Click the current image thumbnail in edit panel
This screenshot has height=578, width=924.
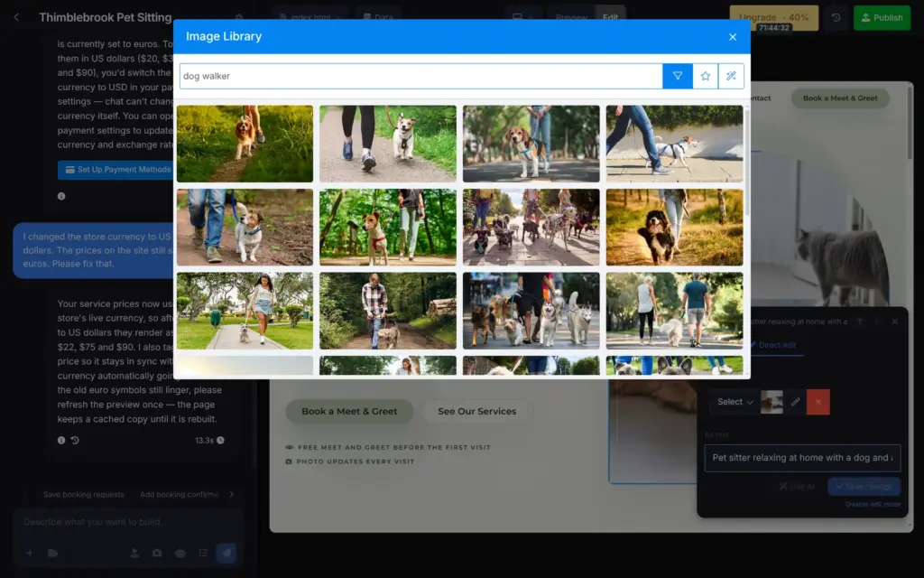[772, 402]
